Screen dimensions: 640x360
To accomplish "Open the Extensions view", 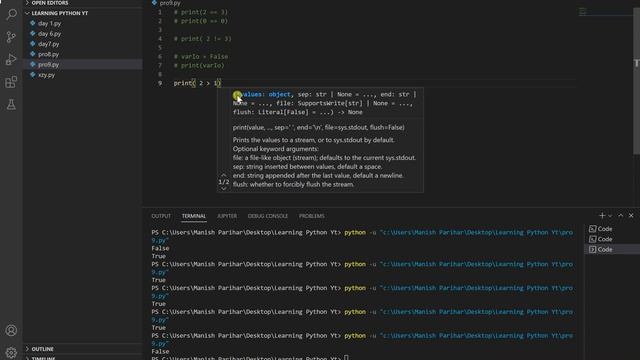I will 11,82.
